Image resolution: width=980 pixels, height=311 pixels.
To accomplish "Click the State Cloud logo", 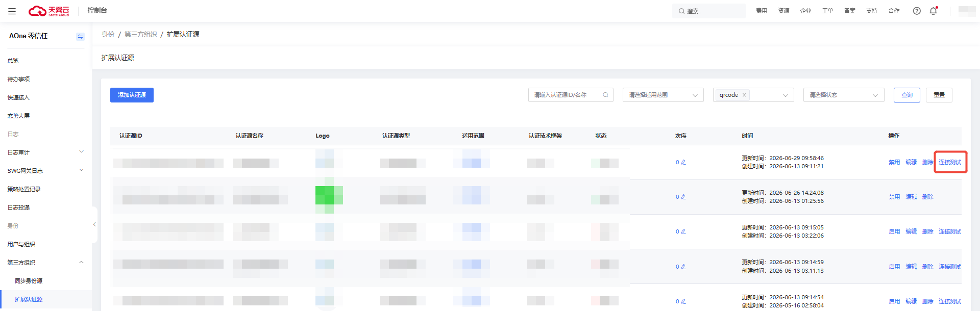I will (x=49, y=11).
